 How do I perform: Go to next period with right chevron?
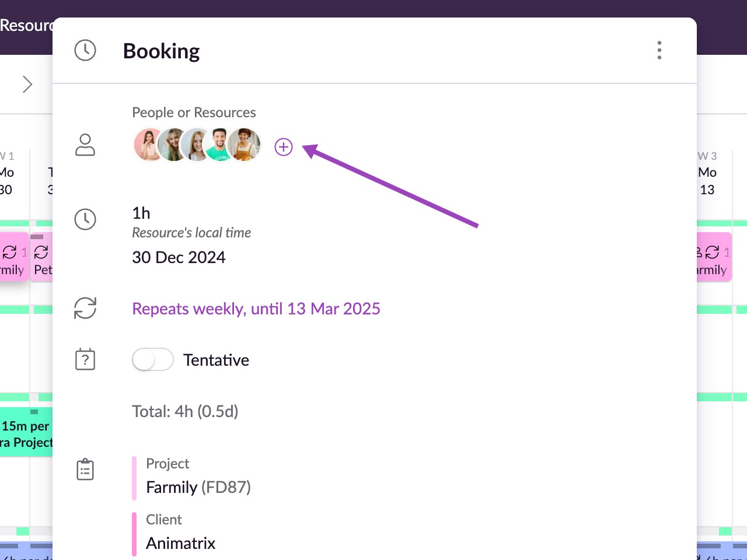coord(27,85)
